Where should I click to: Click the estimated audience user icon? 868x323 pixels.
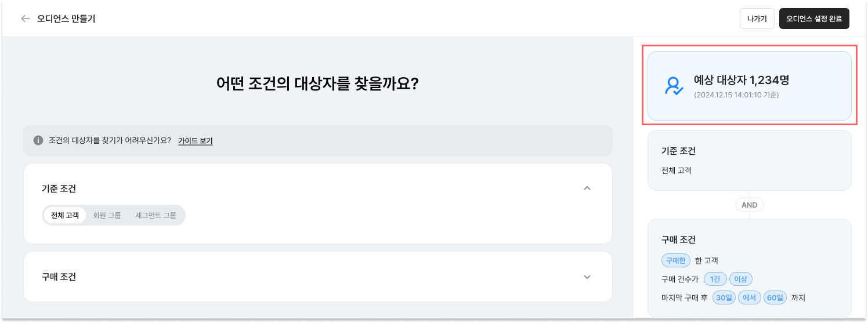(674, 86)
